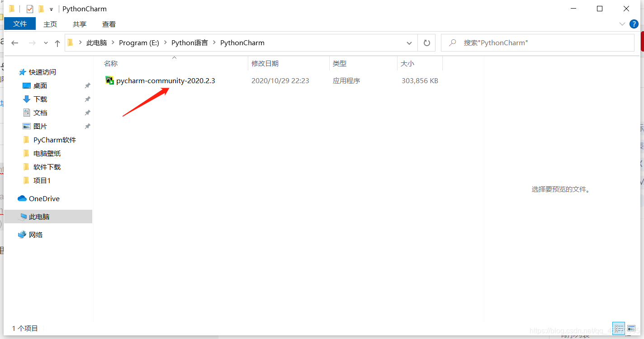
Task: Click the pin icon next to 桌面
Action: tap(88, 86)
